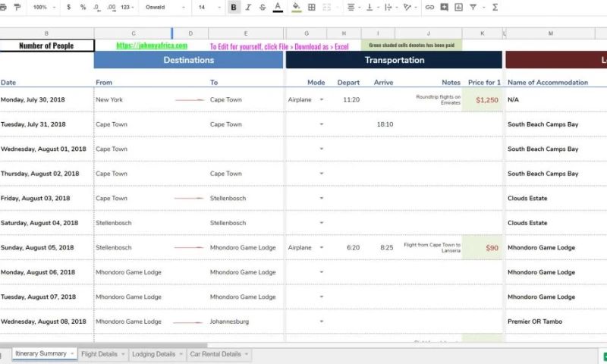Click the Filter icon
607x364 pixels.
click(x=473, y=7)
